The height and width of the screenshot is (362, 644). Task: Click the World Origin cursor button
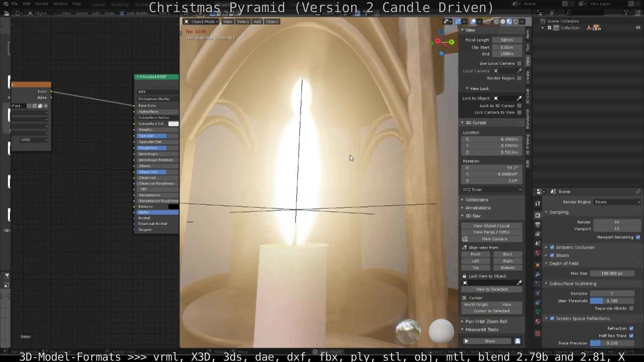coord(476,305)
